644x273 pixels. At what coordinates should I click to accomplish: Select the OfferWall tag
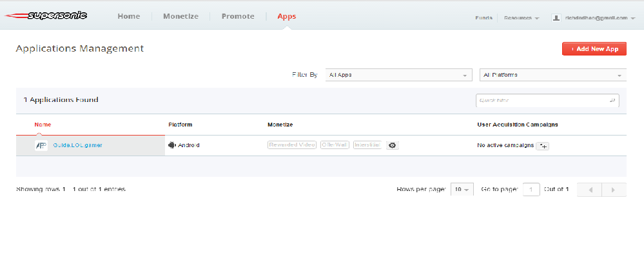335,145
